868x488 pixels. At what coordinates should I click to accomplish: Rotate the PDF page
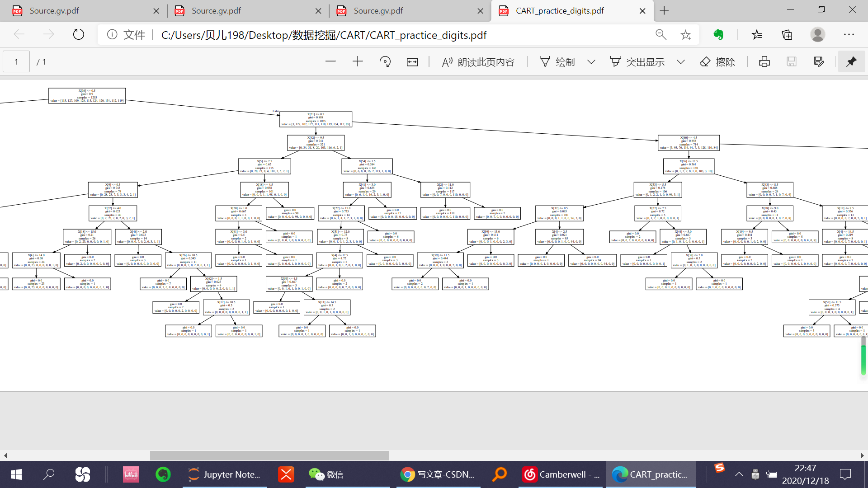385,62
